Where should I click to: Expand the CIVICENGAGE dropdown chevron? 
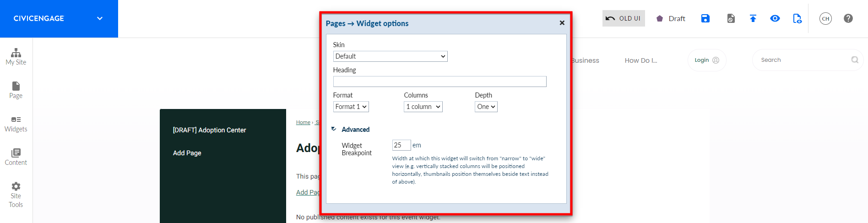tap(100, 18)
